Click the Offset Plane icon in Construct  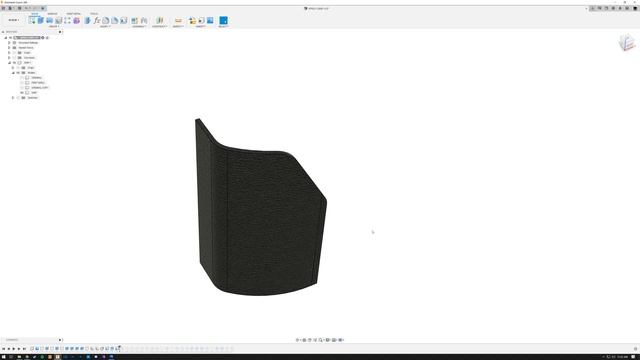point(160,20)
